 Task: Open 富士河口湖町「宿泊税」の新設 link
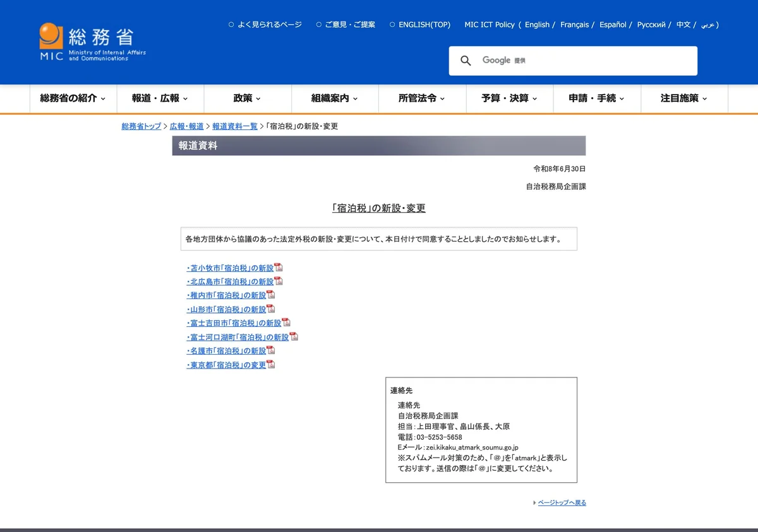(238, 337)
